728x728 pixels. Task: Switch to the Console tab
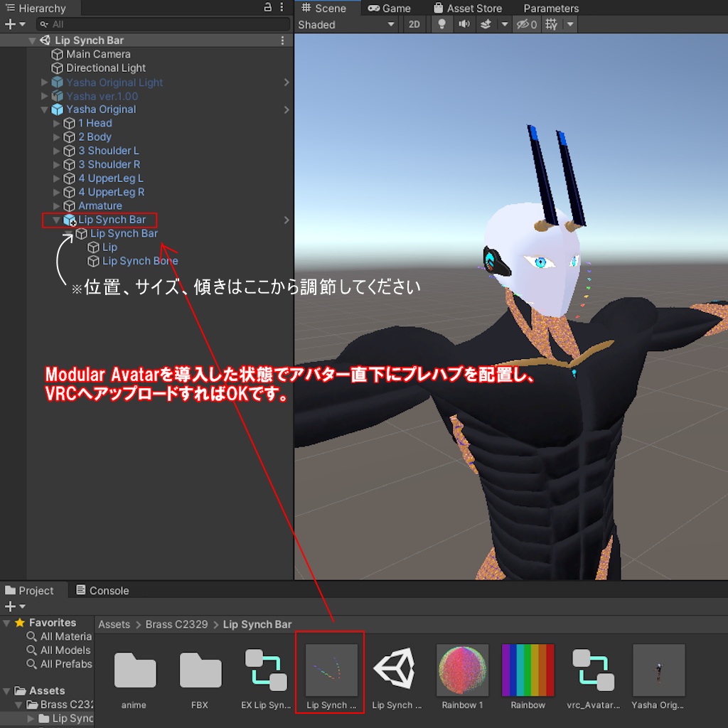coord(102,591)
